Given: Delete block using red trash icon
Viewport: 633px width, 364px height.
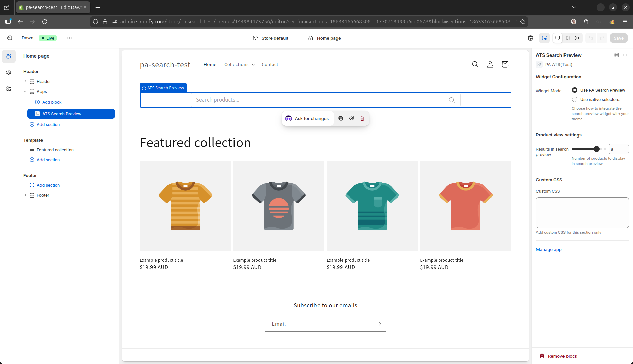Looking at the screenshot, I should [x=362, y=118].
